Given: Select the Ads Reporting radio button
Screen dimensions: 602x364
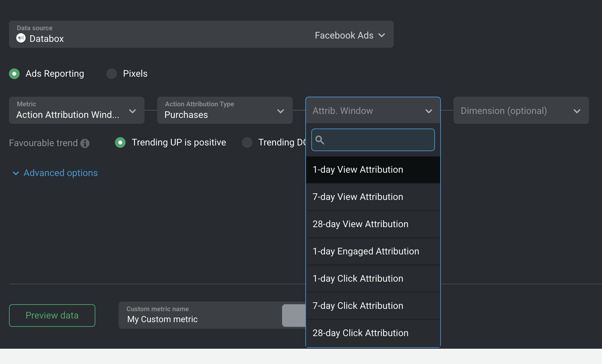Looking at the screenshot, I should coord(14,74).
